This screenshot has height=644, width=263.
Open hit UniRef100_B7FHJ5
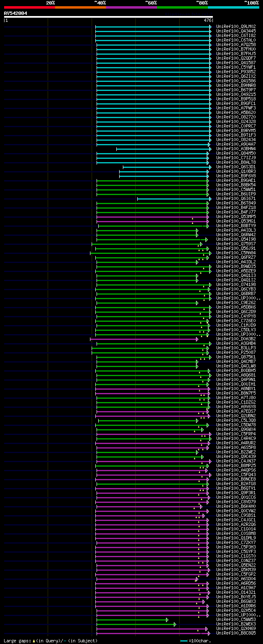[236, 53]
